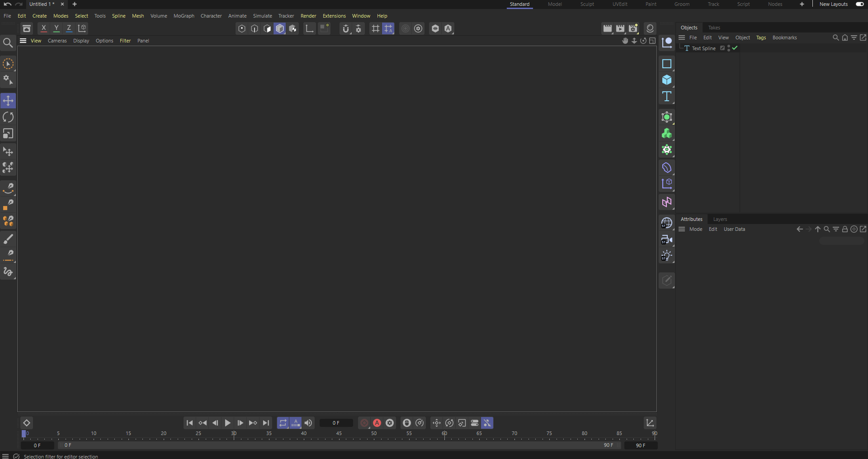Pick the Paint brush tool on left

(8, 239)
